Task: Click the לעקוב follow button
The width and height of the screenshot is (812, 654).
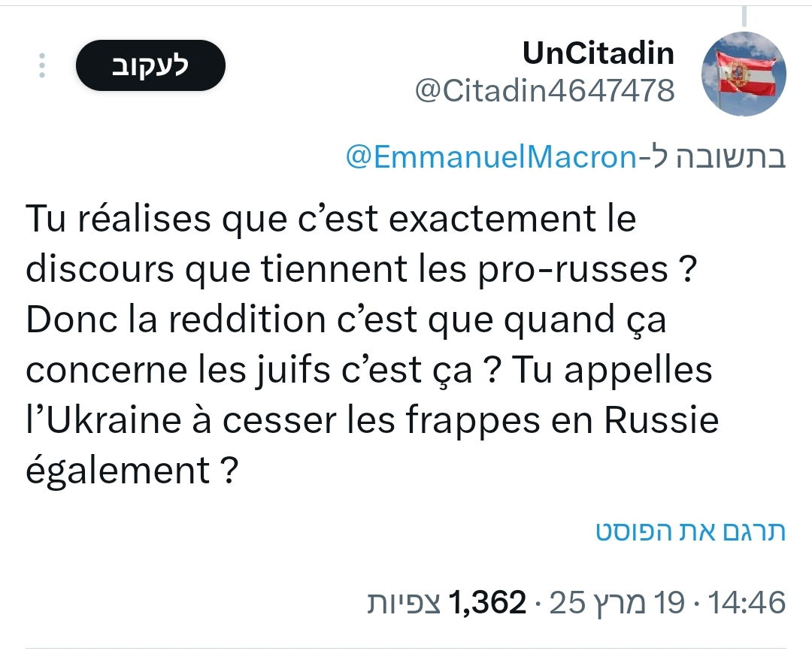Action: coord(150,65)
